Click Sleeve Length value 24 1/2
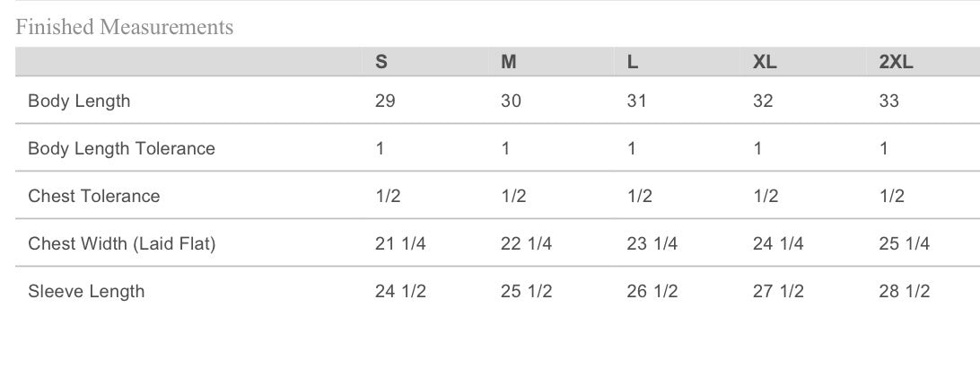Screen dimensions: 980x370 400,292
